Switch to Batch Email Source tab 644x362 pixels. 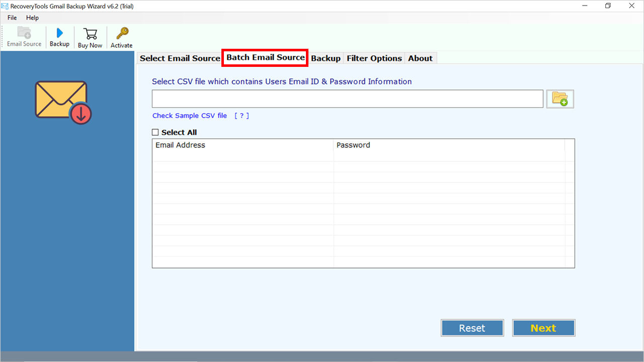coord(265,57)
